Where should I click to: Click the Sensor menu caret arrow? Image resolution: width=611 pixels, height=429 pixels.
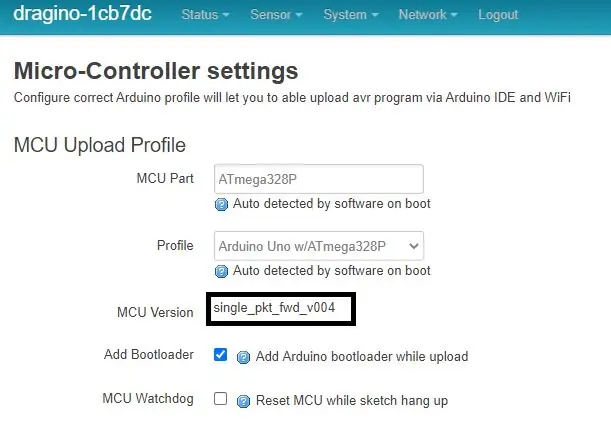(299, 15)
